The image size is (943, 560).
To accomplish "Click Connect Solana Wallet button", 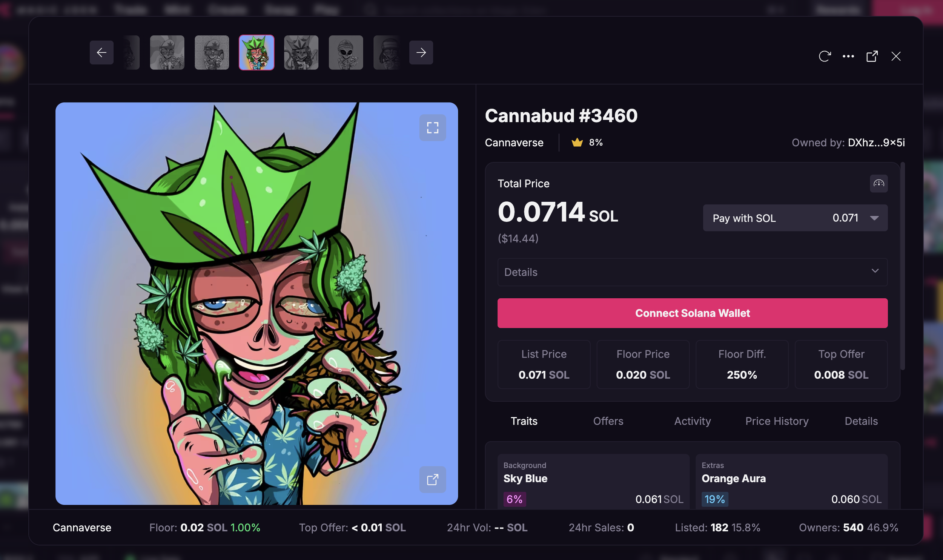I will [693, 313].
